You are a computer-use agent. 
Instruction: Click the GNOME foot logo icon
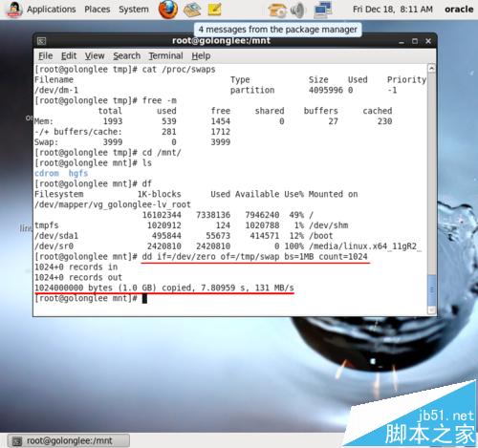(13, 10)
